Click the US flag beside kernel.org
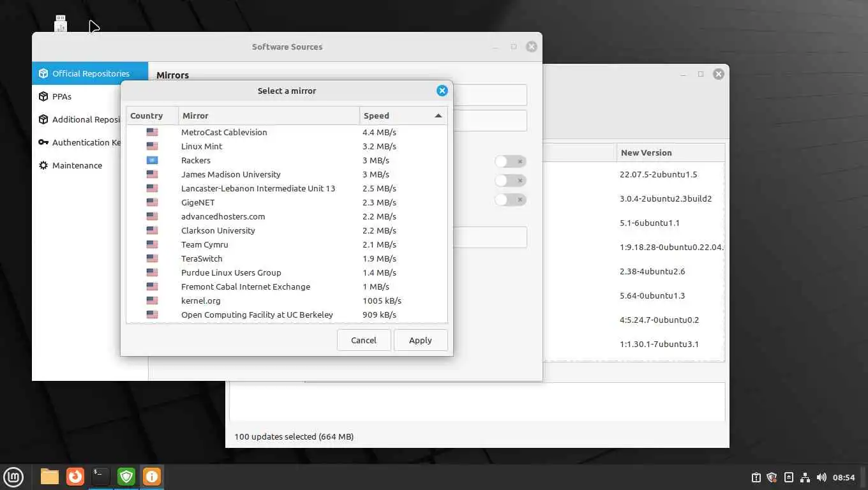This screenshot has width=868, height=490. 152,301
